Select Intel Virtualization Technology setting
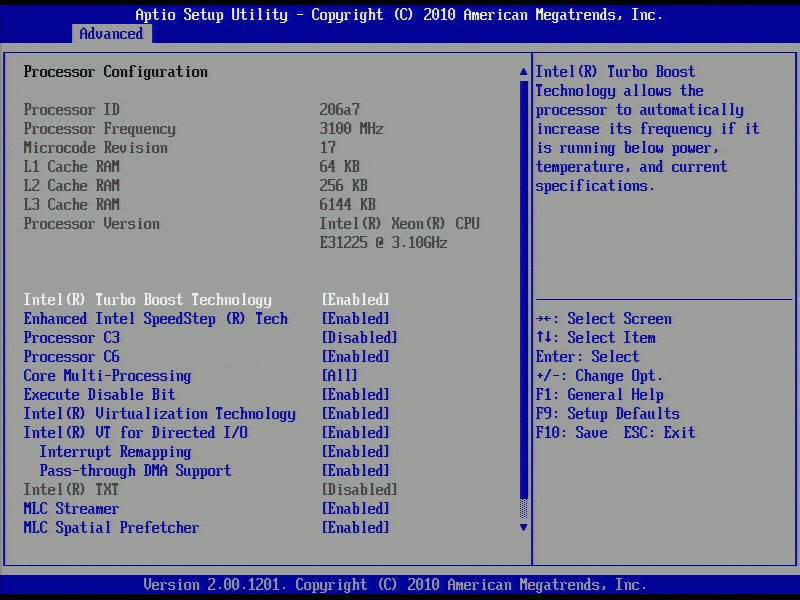 (x=159, y=414)
